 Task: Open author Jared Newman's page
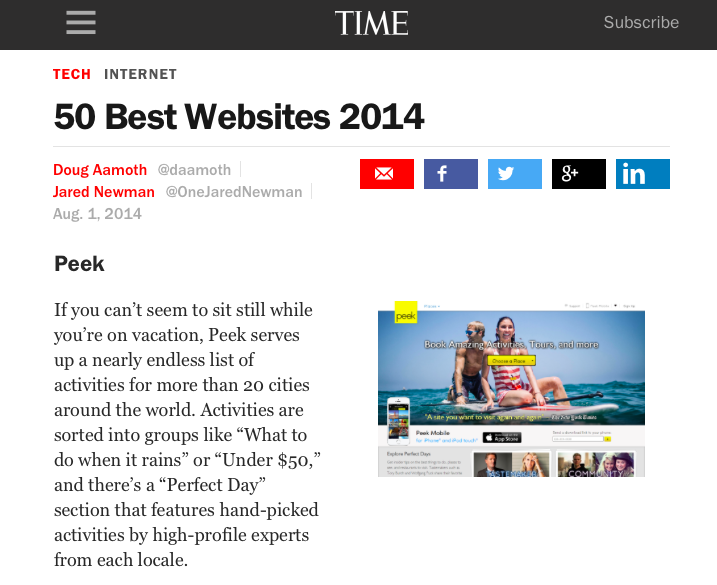point(104,192)
